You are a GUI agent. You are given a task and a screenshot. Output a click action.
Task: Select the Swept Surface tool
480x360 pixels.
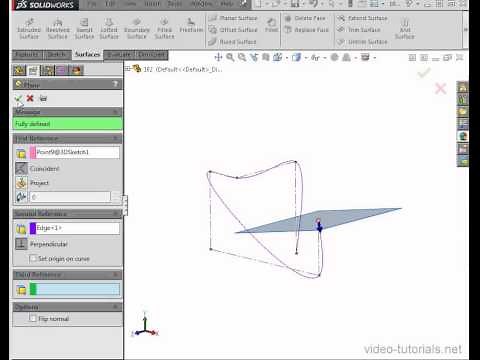84,29
